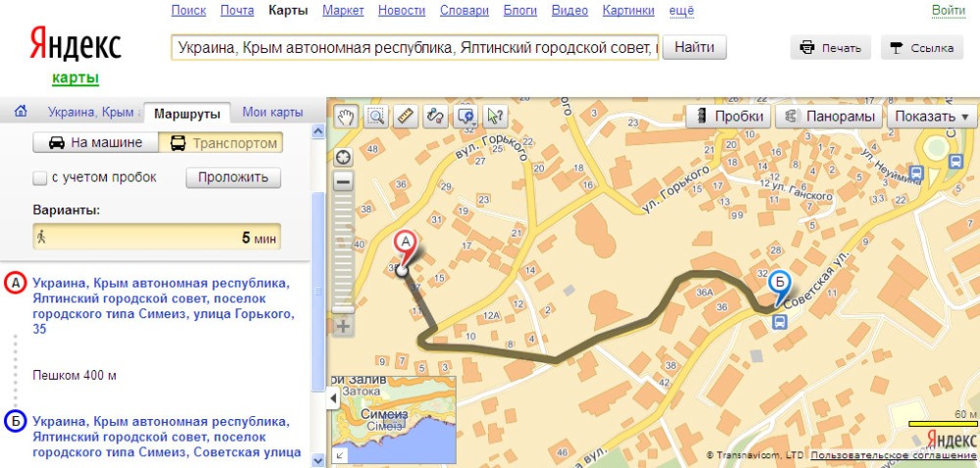The width and height of the screenshot is (980, 468).
Task: Click the green карты link under logo
Action: (x=75, y=78)
